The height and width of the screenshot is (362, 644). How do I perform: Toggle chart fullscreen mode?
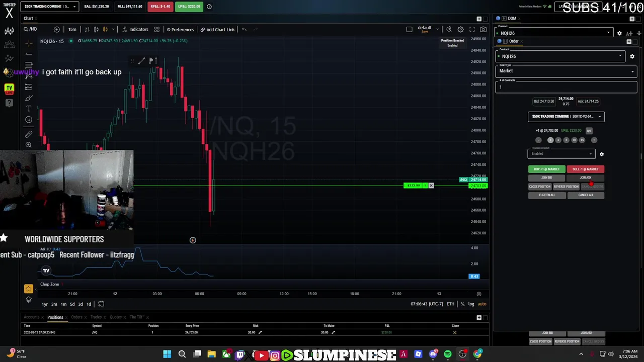click(472, 29)
